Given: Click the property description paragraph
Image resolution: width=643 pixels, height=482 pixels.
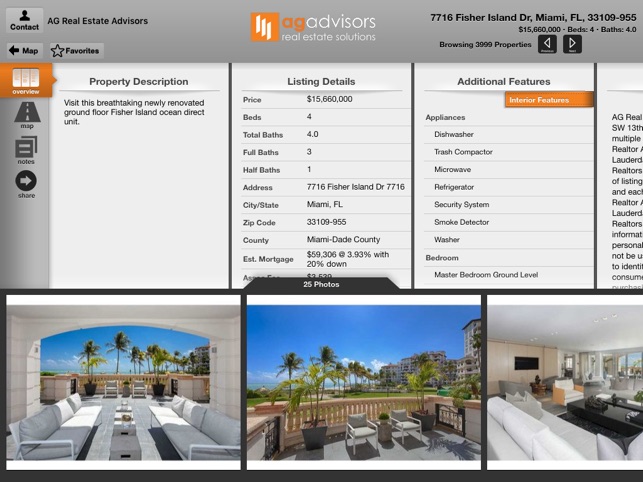Looking at the screenshot, I should pyautogui.click(x=134, y=112).
